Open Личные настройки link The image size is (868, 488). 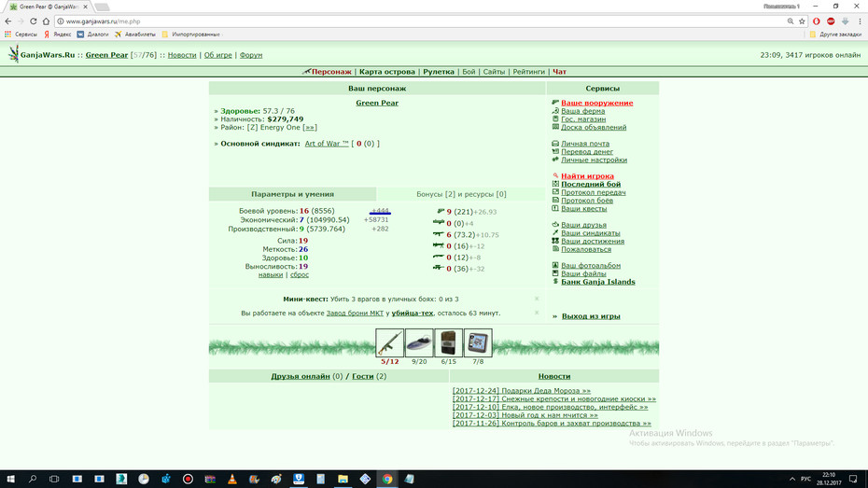594,160
